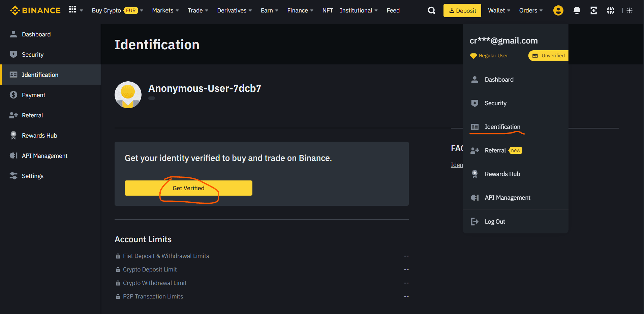Click sidebar API Management plug icon
644x314 pixels.
(13, 155)
